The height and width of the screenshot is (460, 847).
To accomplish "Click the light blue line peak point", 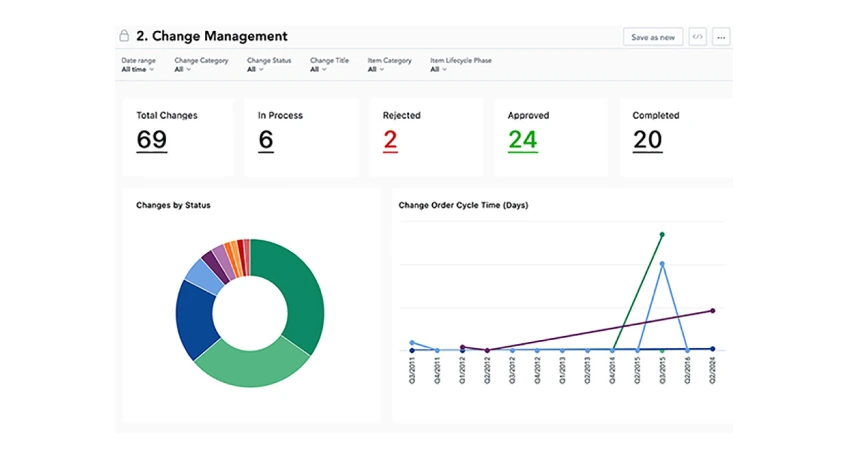I will [662, 264].
